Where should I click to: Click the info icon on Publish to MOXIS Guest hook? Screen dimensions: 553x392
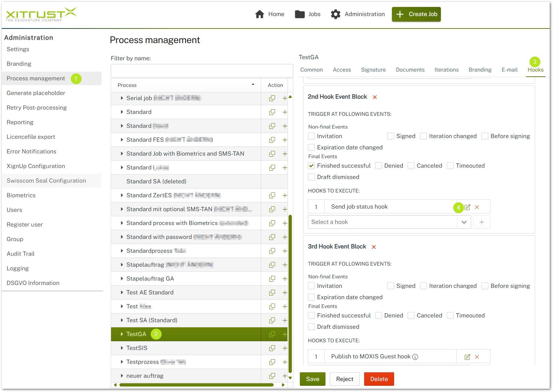(x=415, y=356)
